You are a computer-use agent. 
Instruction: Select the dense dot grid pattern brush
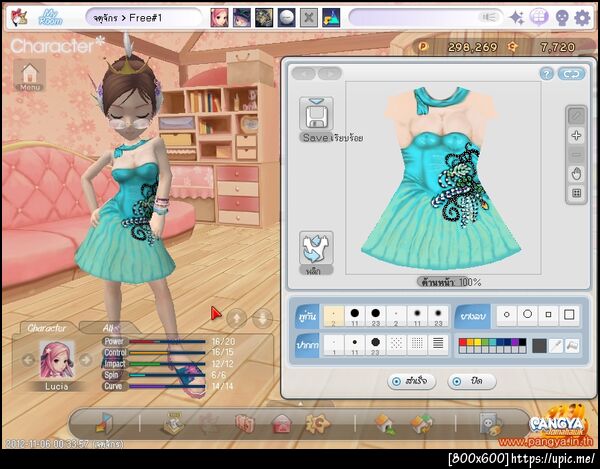tap(417, 345)
